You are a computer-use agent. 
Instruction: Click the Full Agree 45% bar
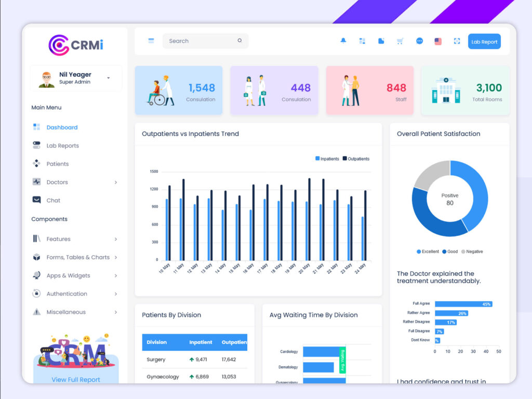(x=463, y=304)
